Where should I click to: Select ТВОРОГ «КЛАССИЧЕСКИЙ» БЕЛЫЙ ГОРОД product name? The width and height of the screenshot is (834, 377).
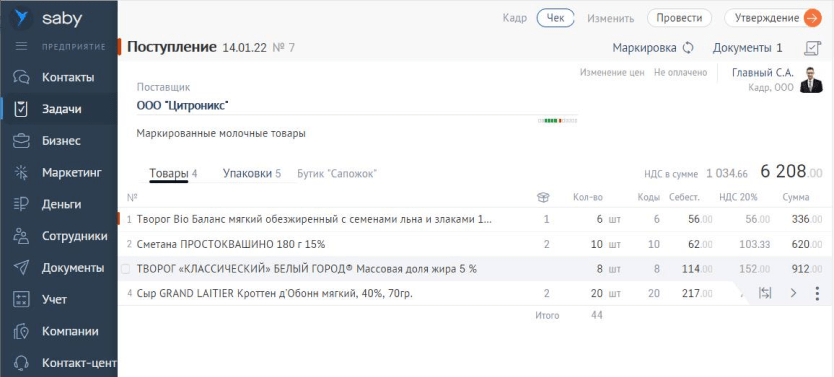306,269
